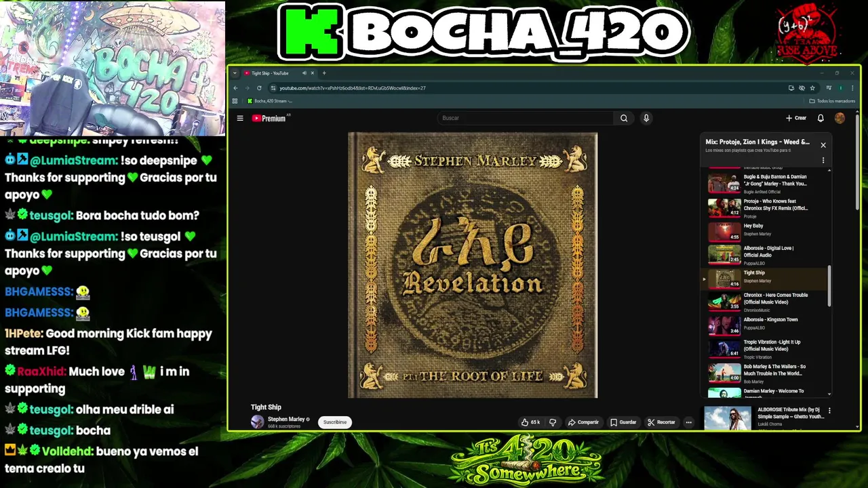The height and width of the screenshot is (488, 868).
Task: Start voice search with the microphone
Action: (646, 118)
